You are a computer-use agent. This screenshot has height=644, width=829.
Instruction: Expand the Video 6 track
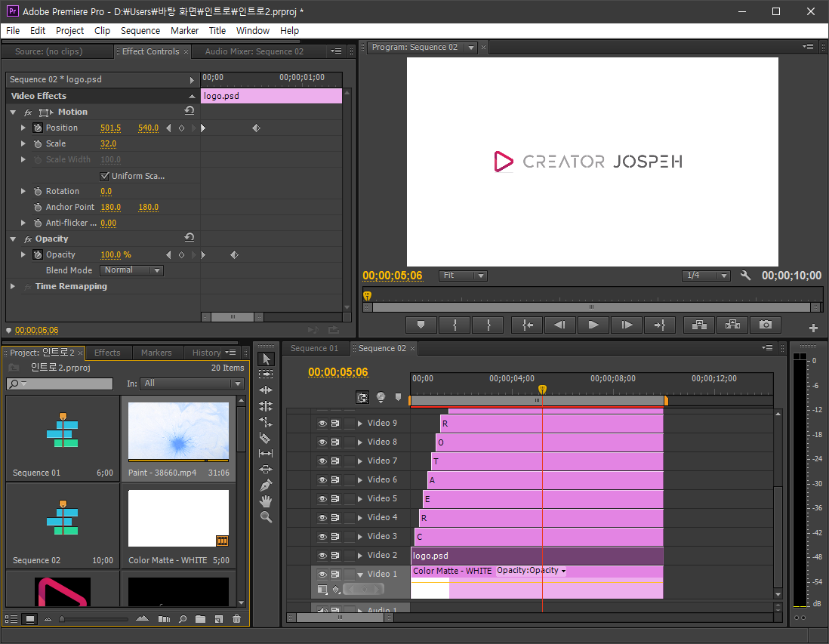(x=360, y=480)
